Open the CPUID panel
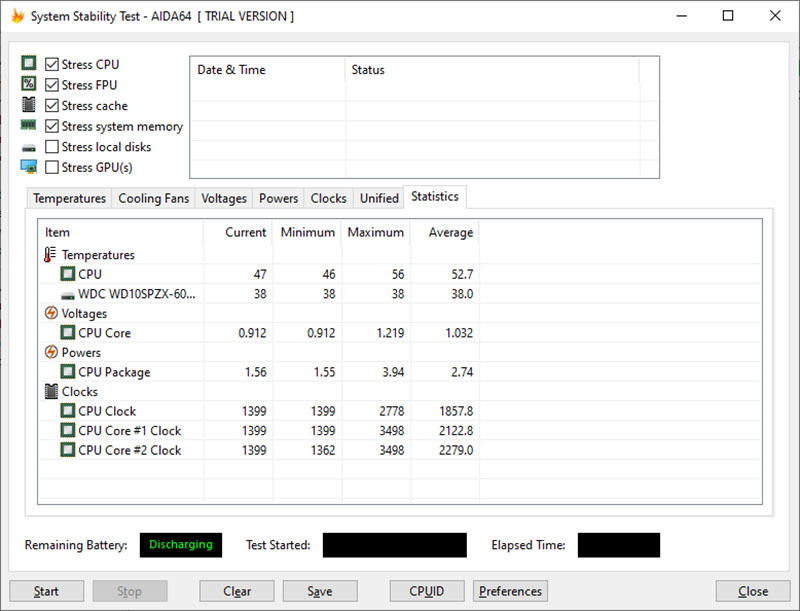The height and width of the screenshot is (611, 800). click(427, 591)
